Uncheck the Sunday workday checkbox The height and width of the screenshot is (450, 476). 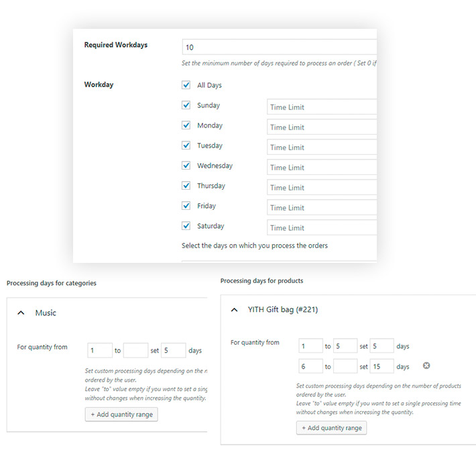186,105
